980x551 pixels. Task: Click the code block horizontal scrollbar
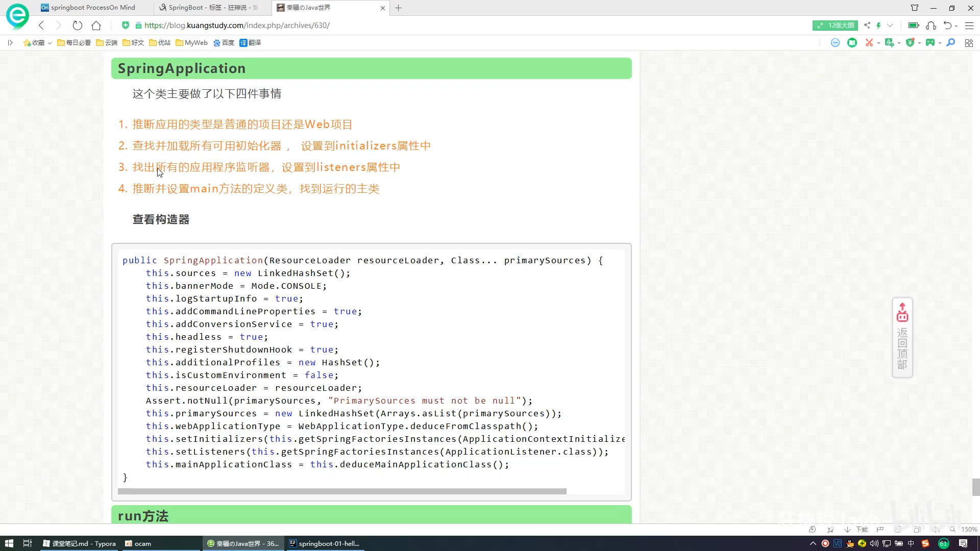click(x=342, y=491)
